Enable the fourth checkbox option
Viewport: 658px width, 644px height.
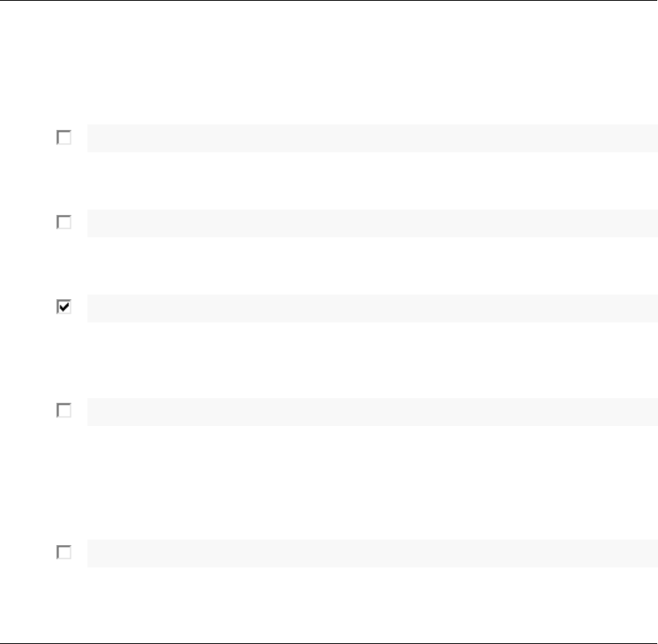click(x=64, y=411)
